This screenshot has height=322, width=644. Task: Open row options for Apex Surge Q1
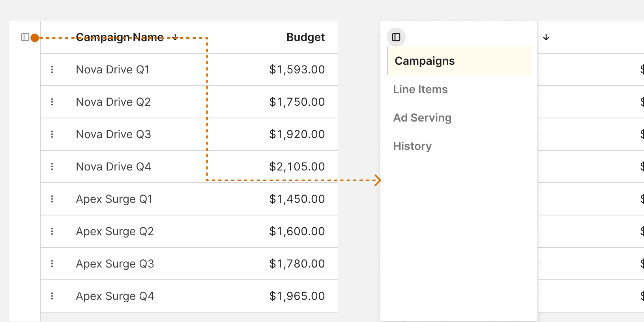[x=52, y=199]
